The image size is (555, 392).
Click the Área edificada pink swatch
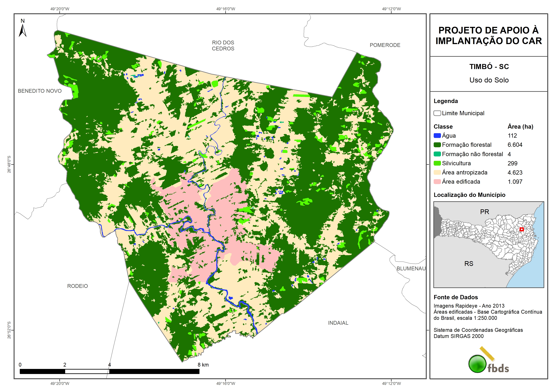[437, 182]
